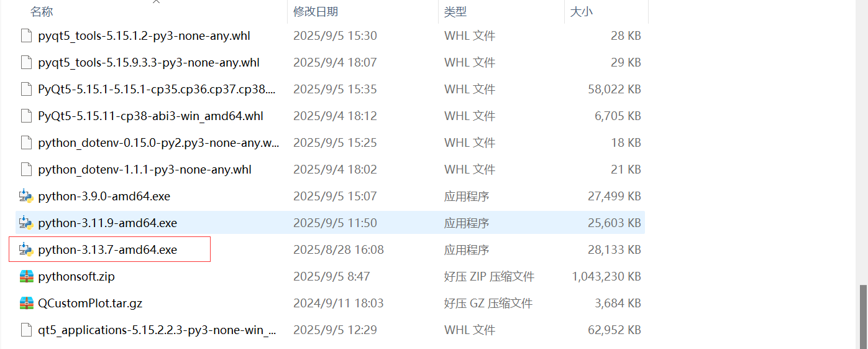Click the pyqt5_tools-5.15.1.2 wheel file icon
868x349 pixels.
(x=25, y=35)
